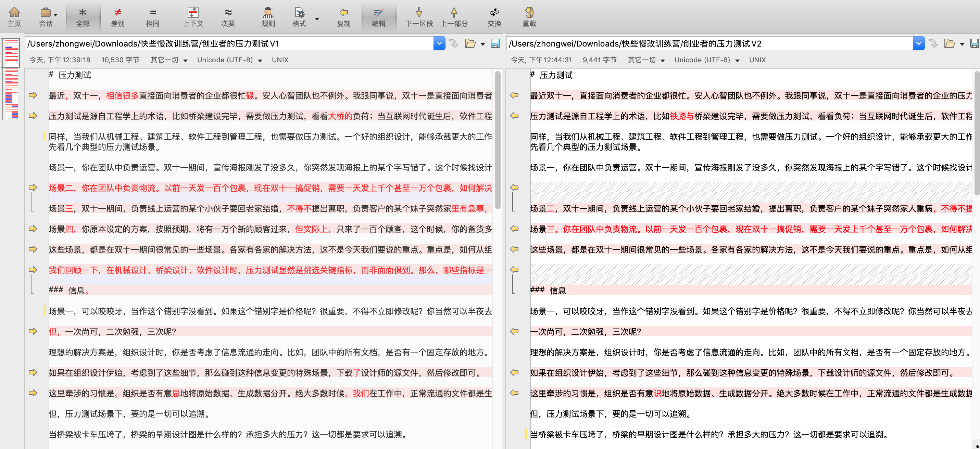
Task: Save the right file V2
Action: tap(974, 43)
